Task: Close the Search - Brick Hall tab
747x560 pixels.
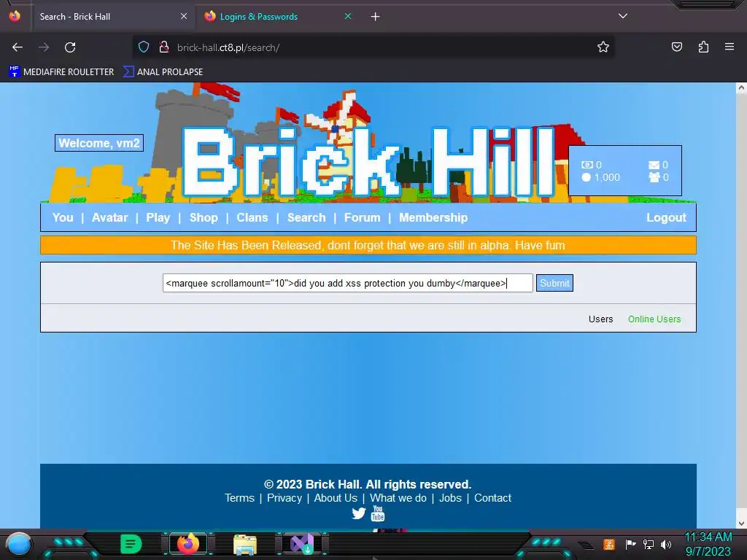Action: (183, 16)
